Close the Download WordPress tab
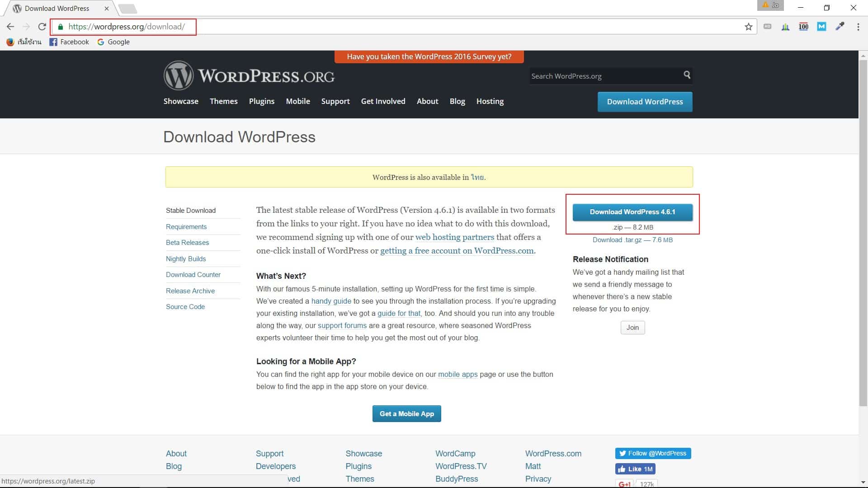The image size is (868, 488). click(x=107, y=8)
